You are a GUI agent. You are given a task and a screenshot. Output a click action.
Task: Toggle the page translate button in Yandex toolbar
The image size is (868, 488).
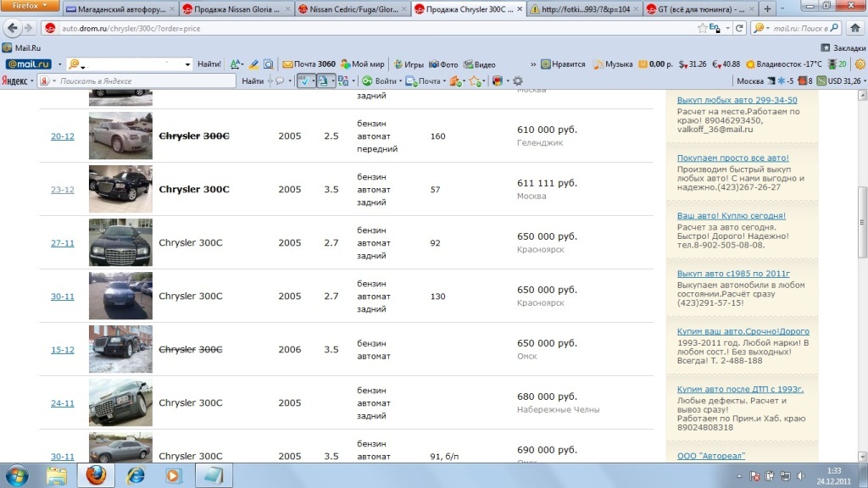tap(324, 81)
